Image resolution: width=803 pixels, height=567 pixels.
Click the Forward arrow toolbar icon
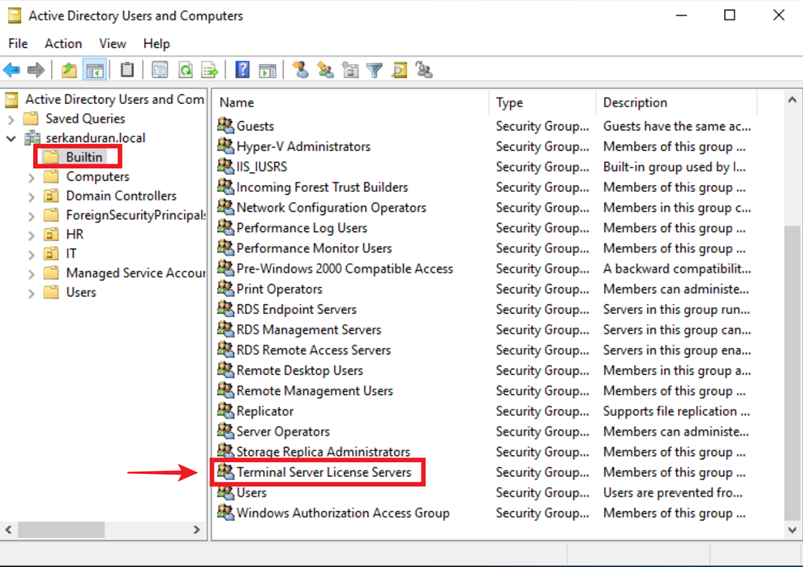point(36,70)
